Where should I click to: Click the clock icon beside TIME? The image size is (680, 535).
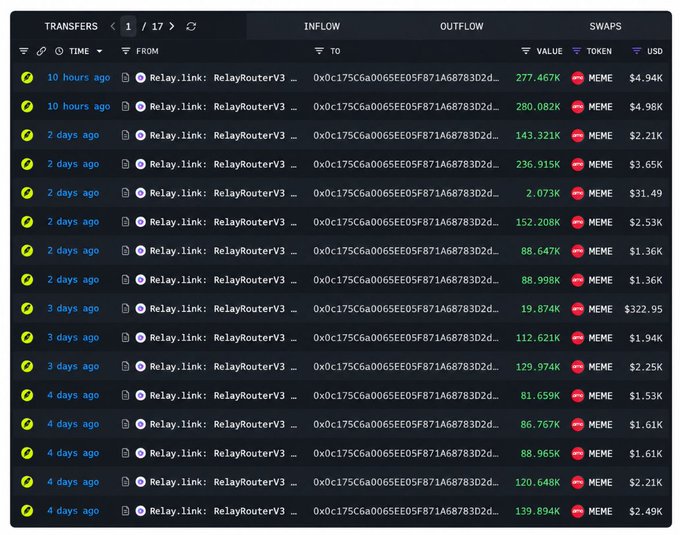coord(59,51)
